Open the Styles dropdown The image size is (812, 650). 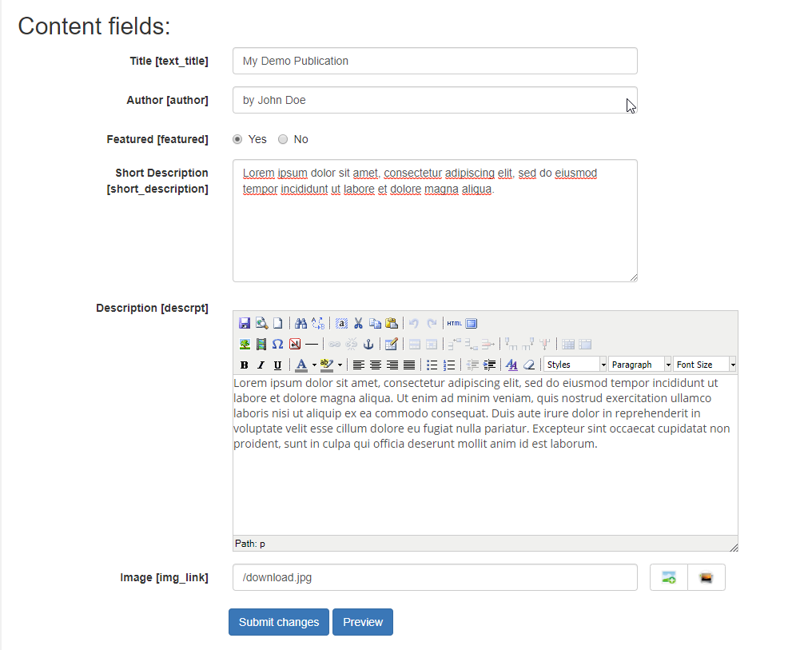tap(575, 365)
